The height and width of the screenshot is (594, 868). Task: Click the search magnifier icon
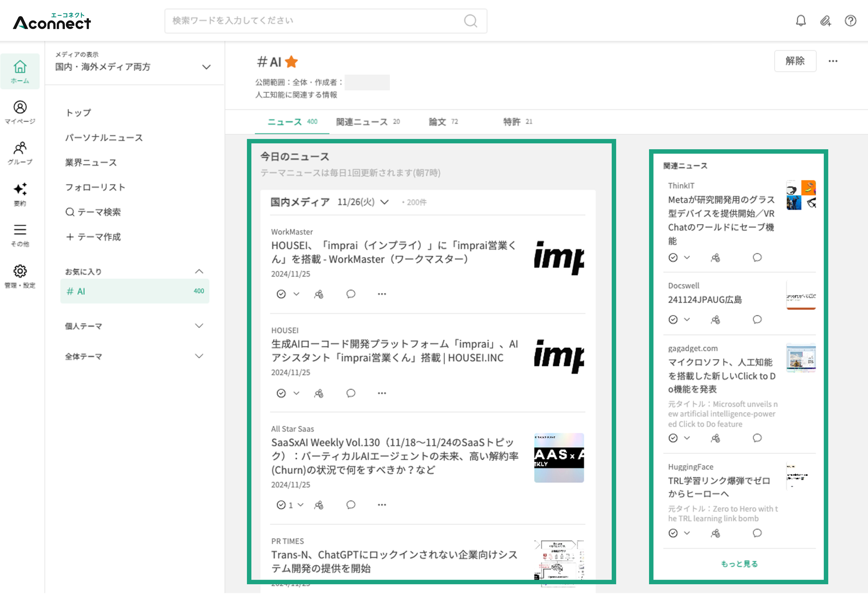tap(471, 21)
